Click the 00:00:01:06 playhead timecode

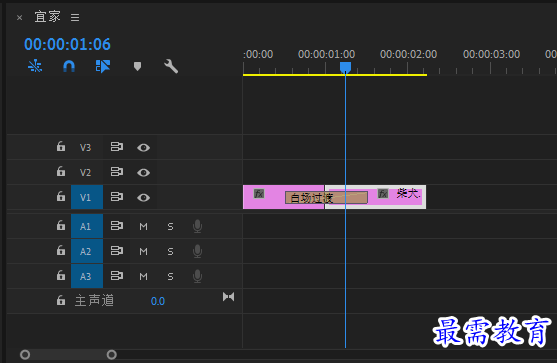(67, 44)
